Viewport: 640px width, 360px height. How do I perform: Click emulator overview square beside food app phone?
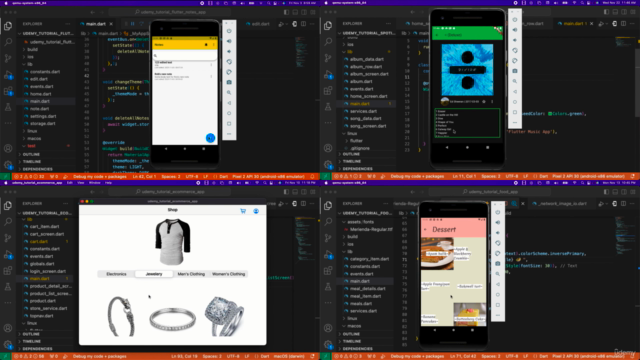click(498, 305)
